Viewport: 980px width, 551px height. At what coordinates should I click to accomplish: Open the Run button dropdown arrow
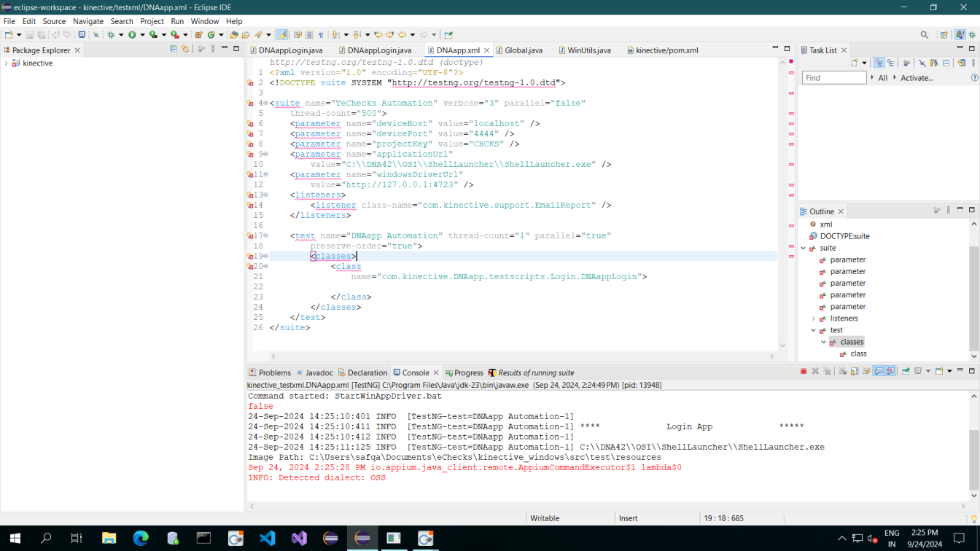(x=141, y=34)
